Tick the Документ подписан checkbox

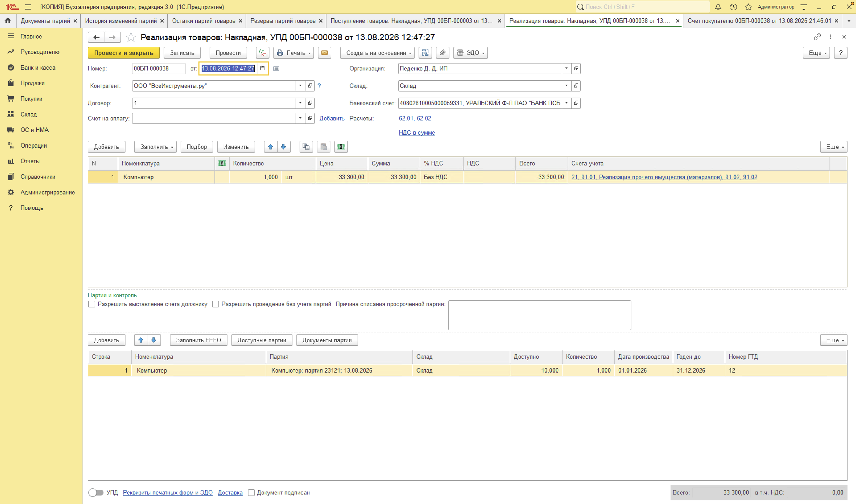251,492
